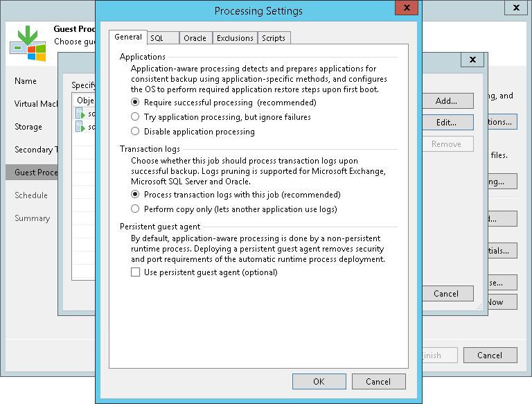This screenshot has height=404, width=532.
Task: Switch to the Exclusions tab
Action: tap(235, 38)
